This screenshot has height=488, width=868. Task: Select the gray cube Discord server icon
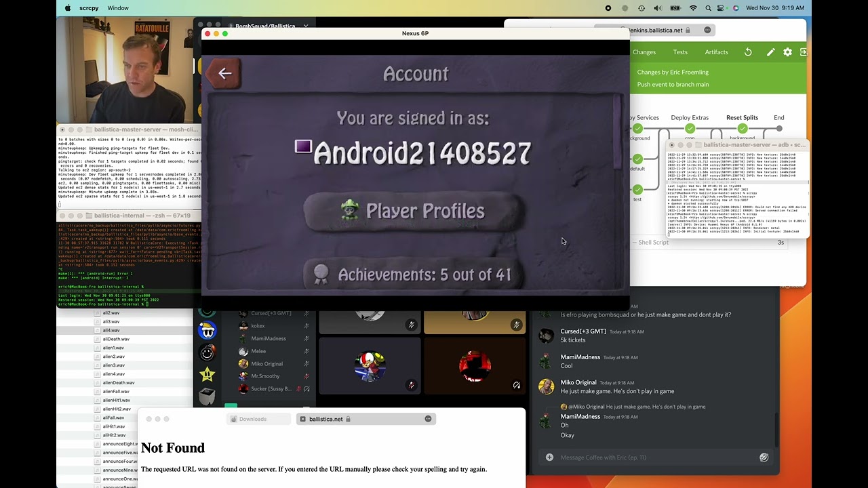tap(207, 396)
